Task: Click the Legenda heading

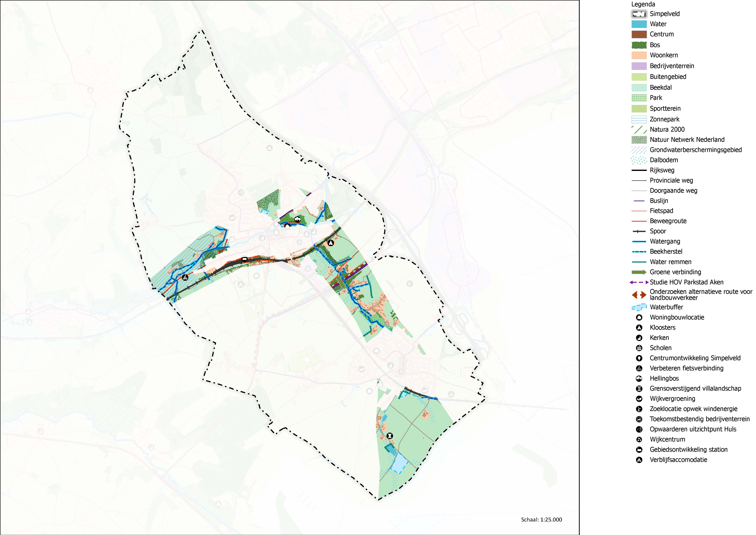Action: (x=643, y=4)
